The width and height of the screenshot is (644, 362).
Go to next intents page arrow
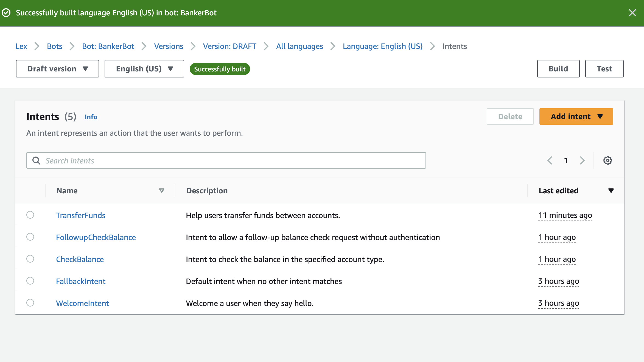(582, 160)
